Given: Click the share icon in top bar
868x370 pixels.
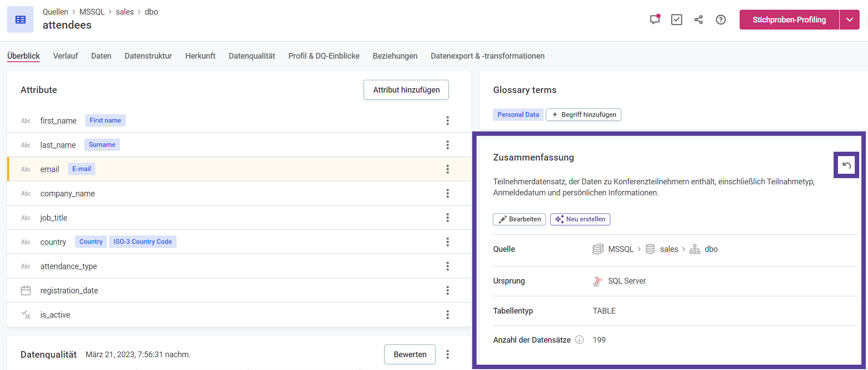Looking at the screenshot, I should click(699, 20).
